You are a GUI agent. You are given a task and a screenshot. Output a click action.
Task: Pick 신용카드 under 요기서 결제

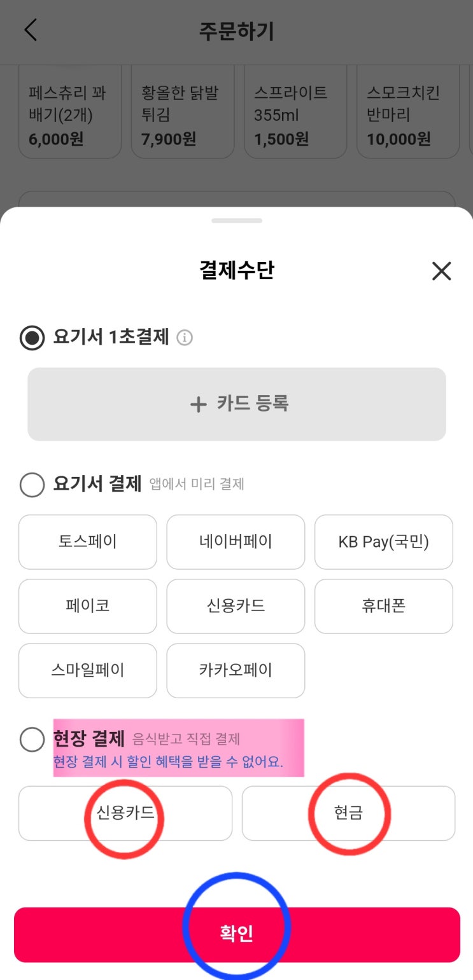[236, 606]
